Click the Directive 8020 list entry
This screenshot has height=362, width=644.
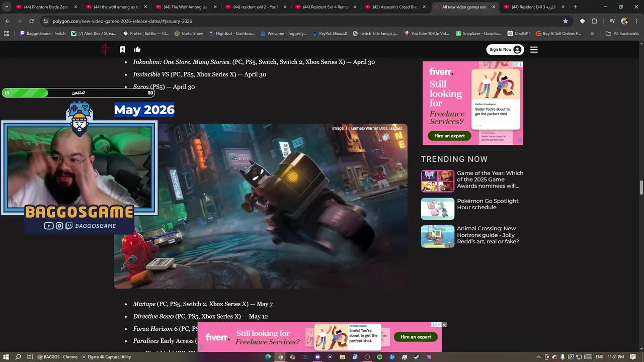pos(200,316)
